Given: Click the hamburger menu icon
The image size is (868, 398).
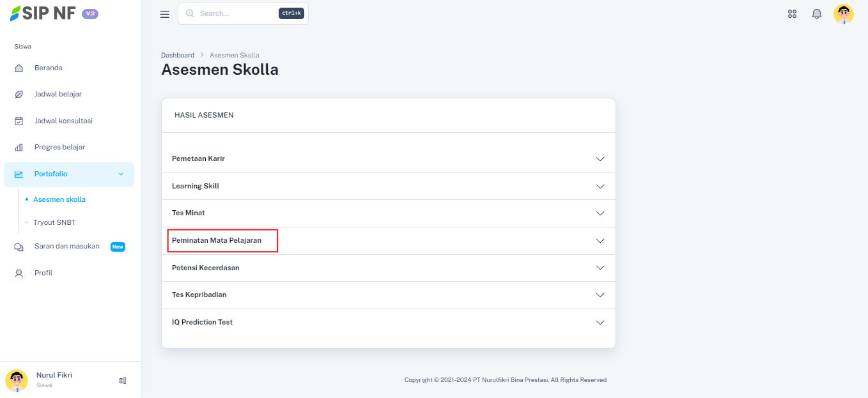Looking at the screenshot, I should 165,14.
